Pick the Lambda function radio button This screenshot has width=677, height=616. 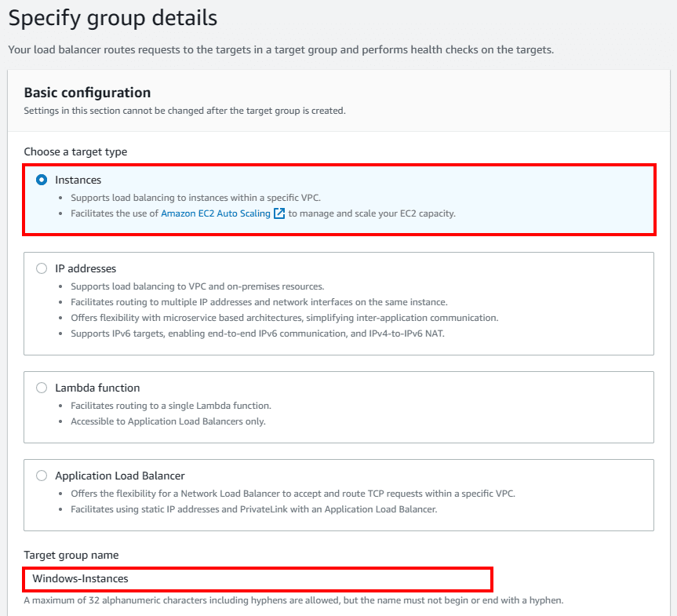tap(42, 388)
